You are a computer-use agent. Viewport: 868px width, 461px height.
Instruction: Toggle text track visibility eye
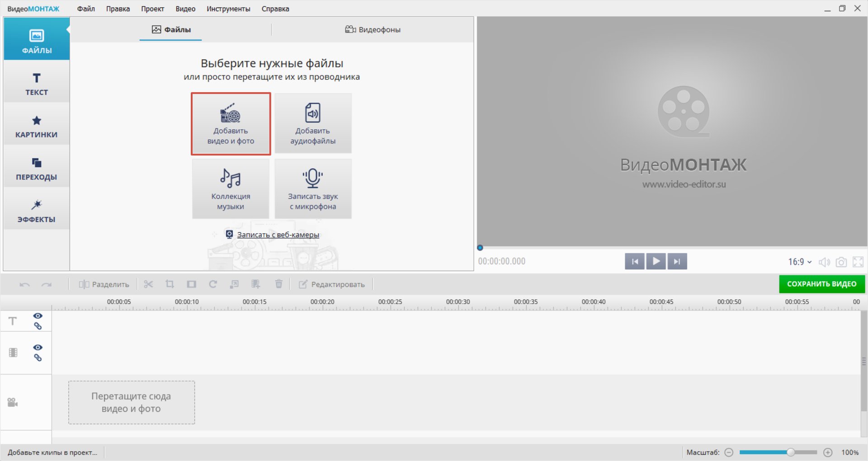pyautogui.click(x=38, y=316)
